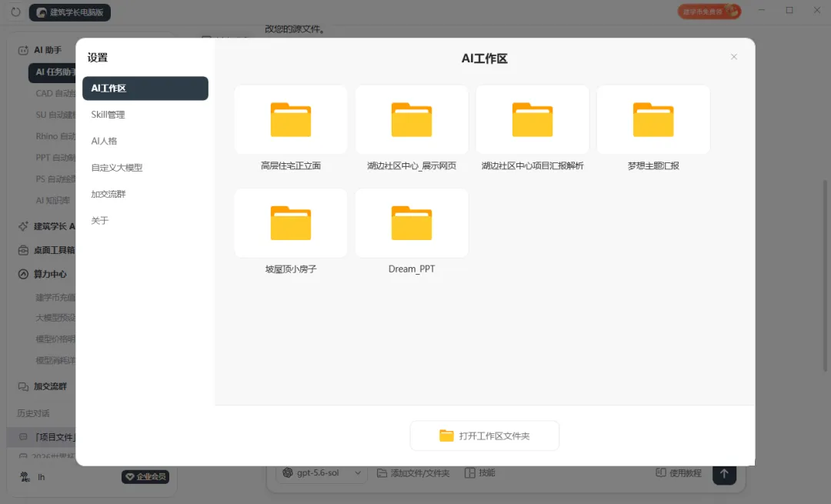Click 企业会员 membership badge
The image size is (831, 504).
tap(145, 477)
